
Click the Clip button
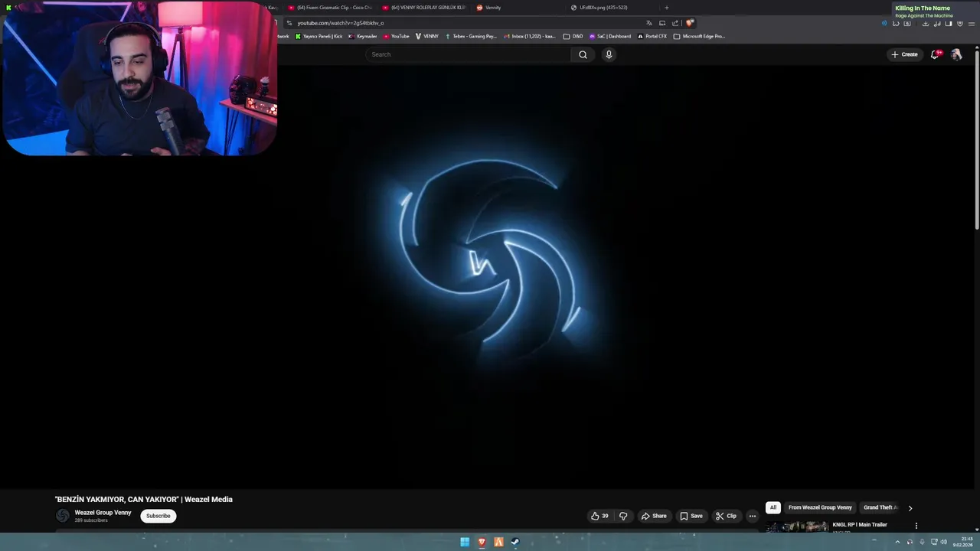point(725,516)
